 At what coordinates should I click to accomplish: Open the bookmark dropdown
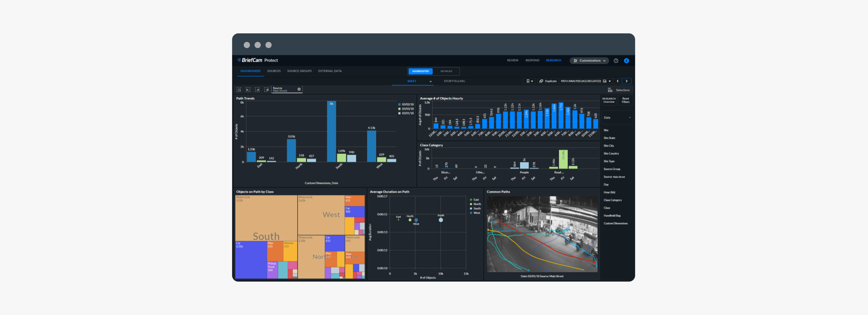[529, 81]
